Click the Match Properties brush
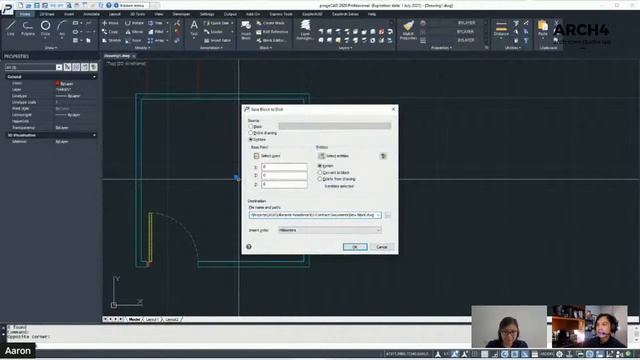This screenshot has width=640, height=360. click(408, 30)
